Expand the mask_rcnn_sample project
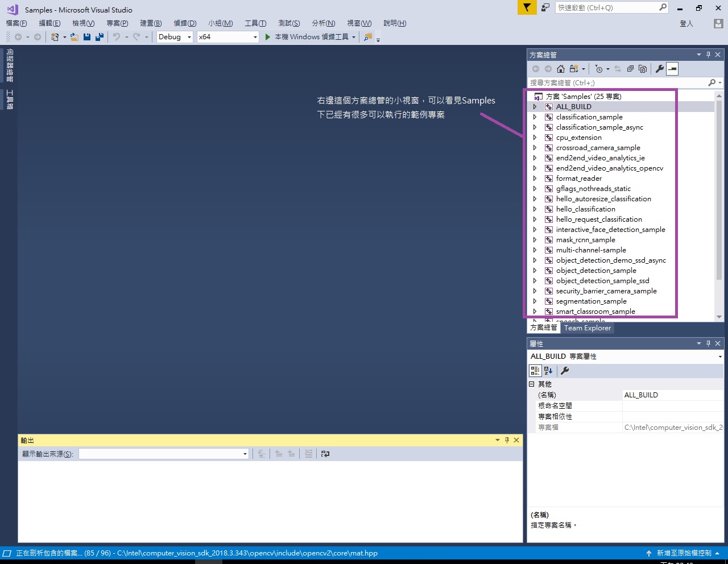 point(535,240)
